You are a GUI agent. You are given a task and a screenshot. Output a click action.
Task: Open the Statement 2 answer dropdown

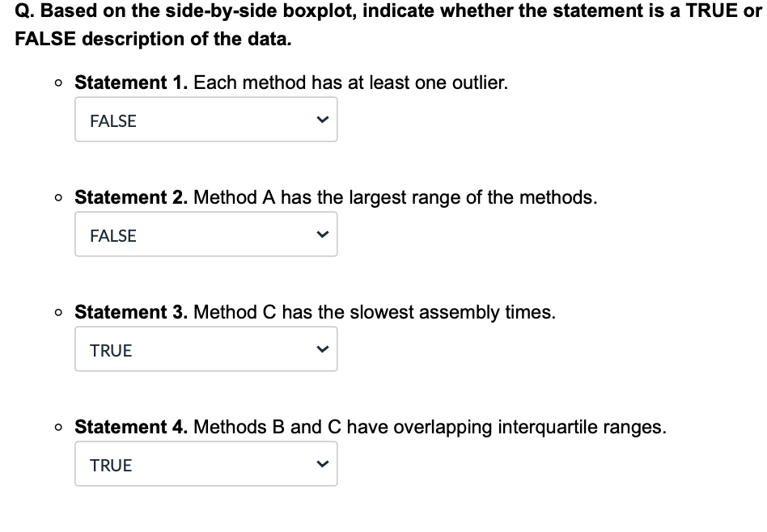206,234
